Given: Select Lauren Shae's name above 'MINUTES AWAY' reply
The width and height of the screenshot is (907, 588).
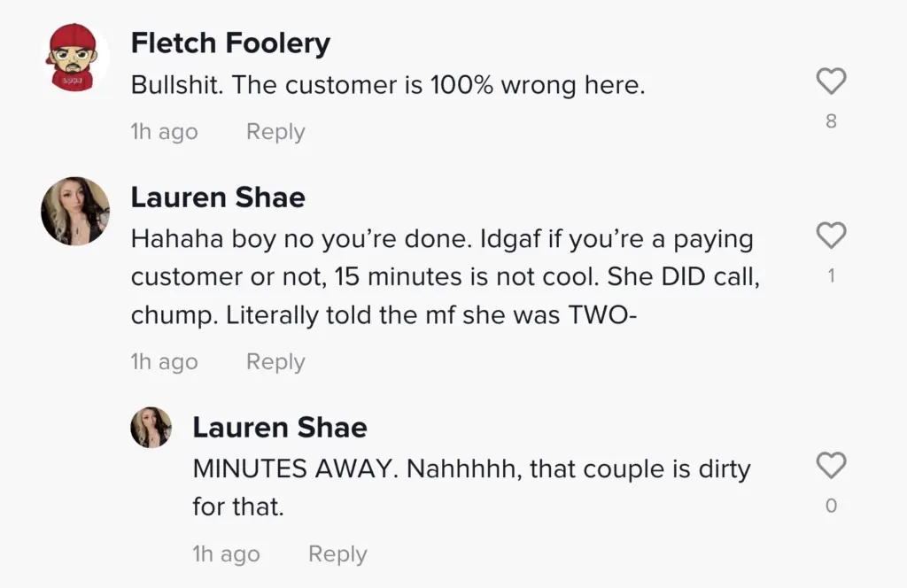Looking at the screenshot, I should [x=280, y=428].
